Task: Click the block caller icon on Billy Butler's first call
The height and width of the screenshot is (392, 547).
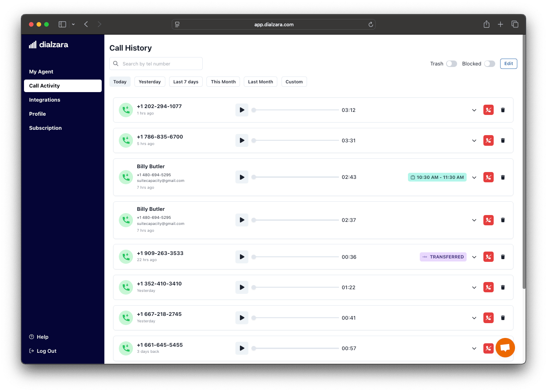Action: pos(488,177)
